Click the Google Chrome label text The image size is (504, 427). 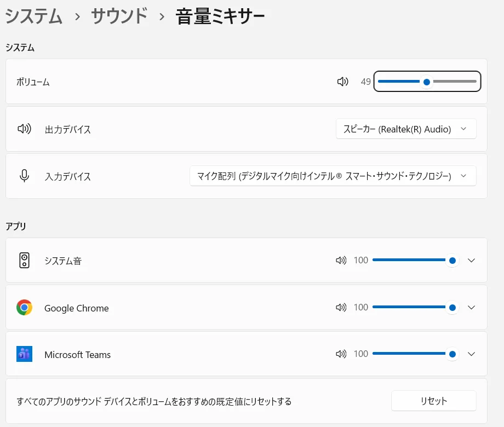point(77,308)
